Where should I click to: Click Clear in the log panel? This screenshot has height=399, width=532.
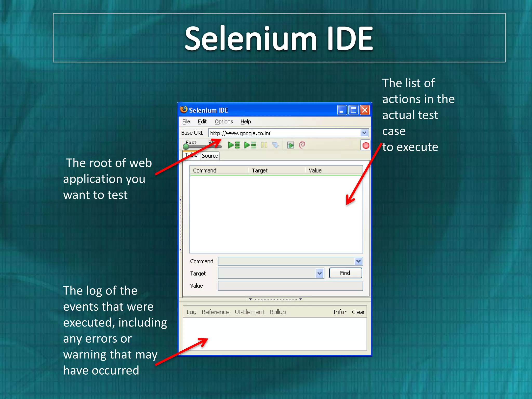(x=358, y=312)
